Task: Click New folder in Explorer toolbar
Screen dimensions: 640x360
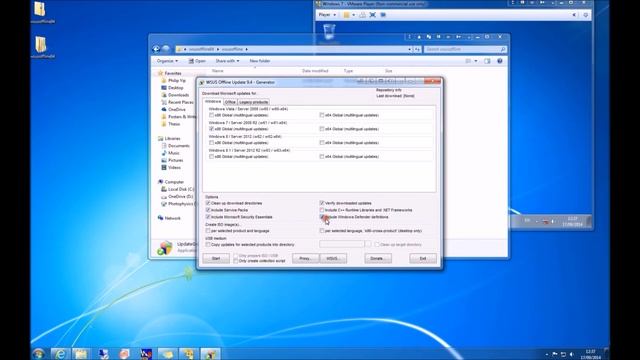Action: pos(260,61)
